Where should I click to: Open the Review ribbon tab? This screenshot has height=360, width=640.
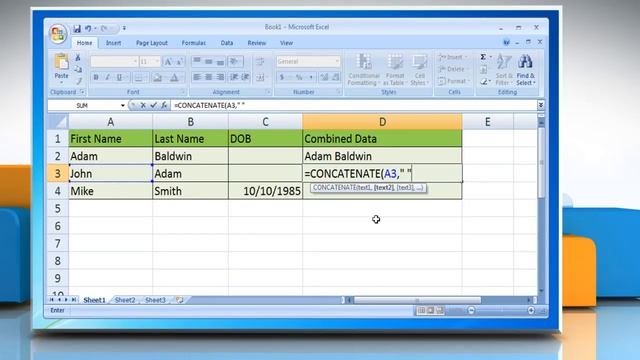(x=257, y=43)
